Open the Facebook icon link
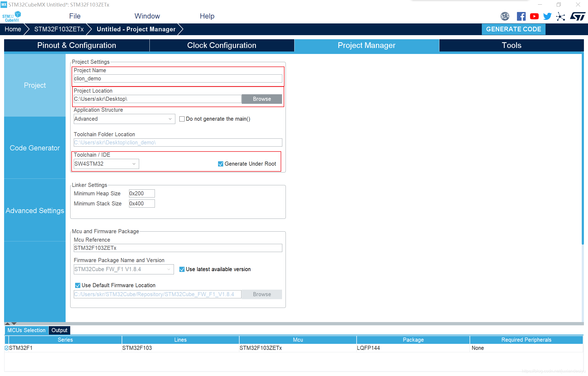 [x=521, y=16]
